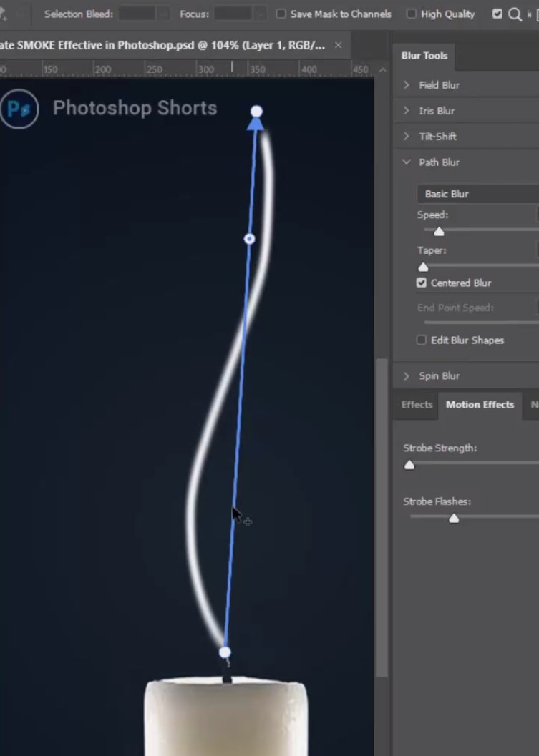The height and width of the screenshot is (756, 539).
Task: Expand the Field Blur section
Action: (x=407, y=85)
